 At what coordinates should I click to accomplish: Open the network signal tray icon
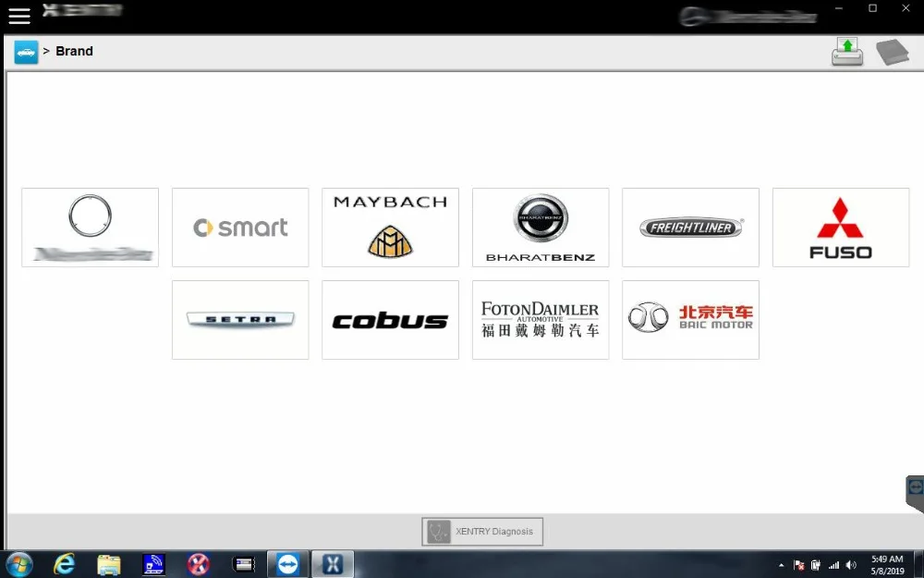tap(833, 565)
